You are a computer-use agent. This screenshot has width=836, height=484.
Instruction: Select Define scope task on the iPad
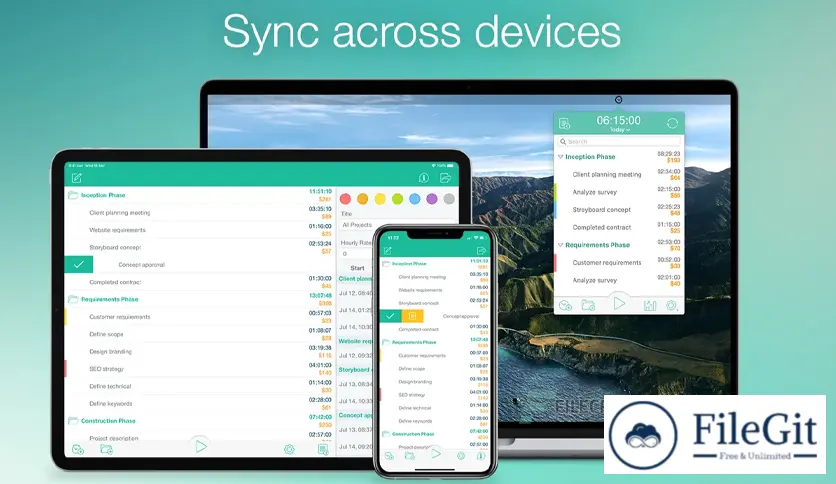[x=106, y=333]
